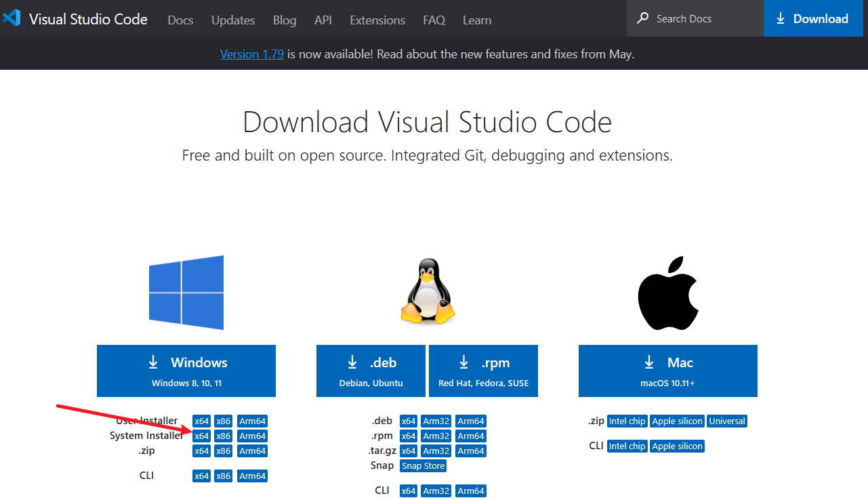Click the Apple logo image
This screenshot has height=500, width=868.
pyautogui.click(x=667, y=293)
